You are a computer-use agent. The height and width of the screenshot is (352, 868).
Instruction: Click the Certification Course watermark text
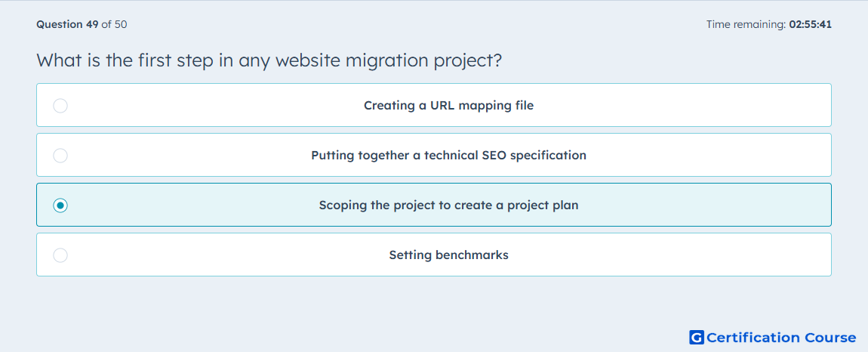pyautogui.click(x=782, y=337)
